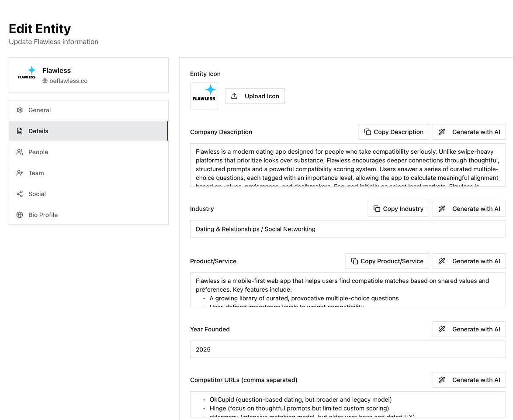This screenshot has height=420, width=513.
Task: Click the Entity Icon preview thumbnail
Action: coord(204,96)
